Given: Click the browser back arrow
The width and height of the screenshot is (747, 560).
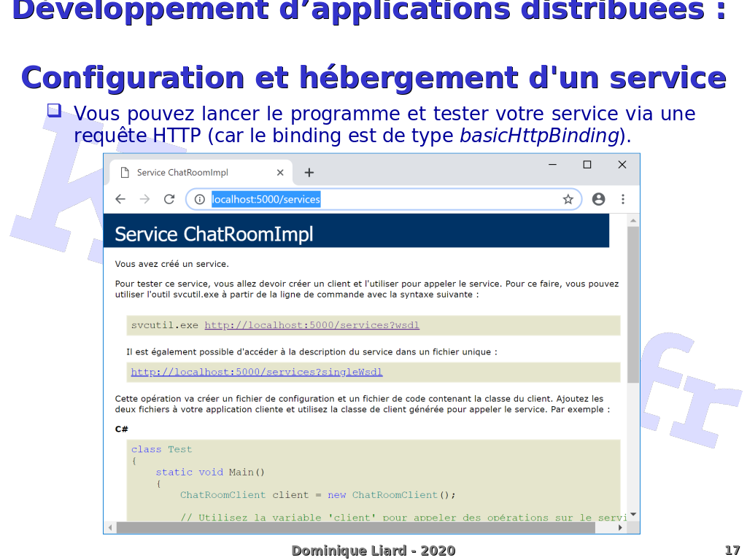Looking at the screenshot, I should tap(120, 199).
